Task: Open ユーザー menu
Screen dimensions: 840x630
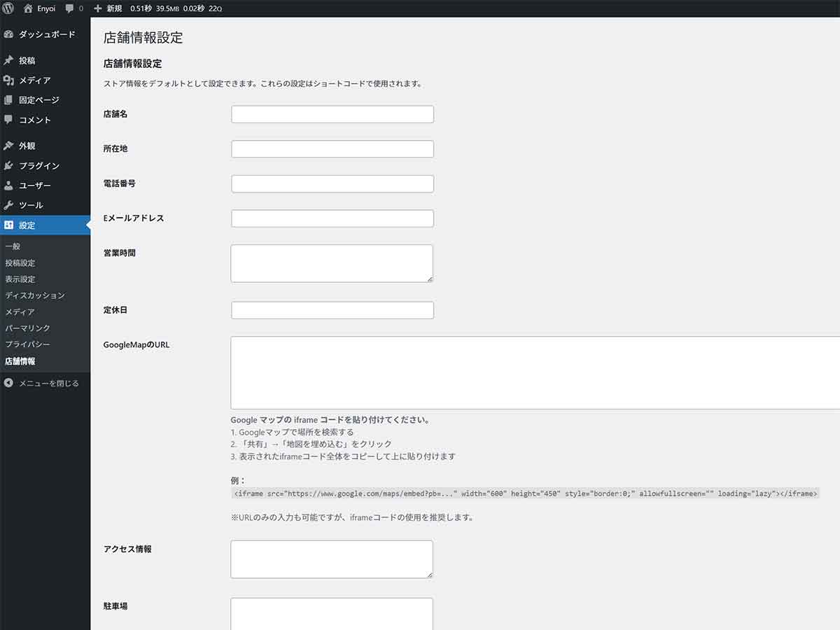Action: 34,185
